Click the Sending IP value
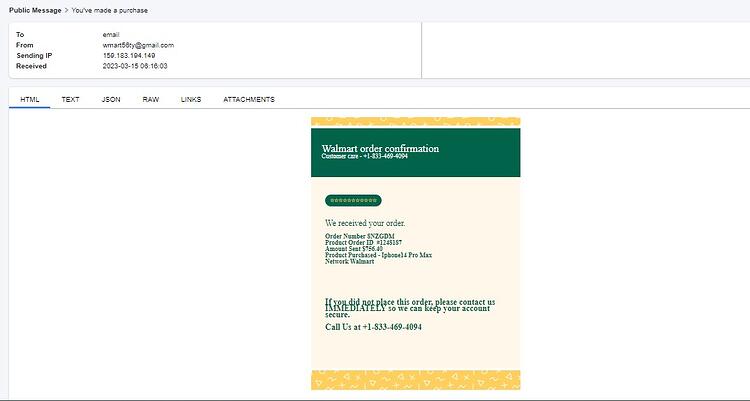The image size is (750, 401). [x=129, y=56]
